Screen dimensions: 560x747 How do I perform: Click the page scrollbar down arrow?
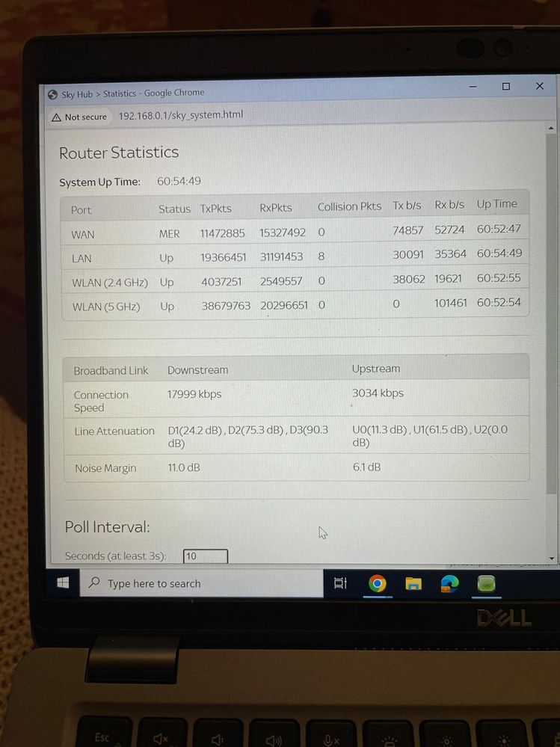(x=552, y=558)
